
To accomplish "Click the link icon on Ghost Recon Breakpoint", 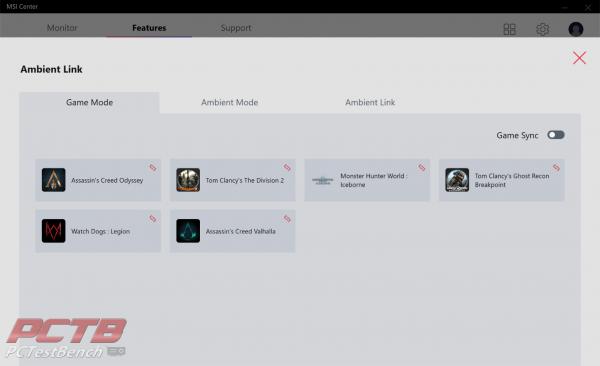I will (556, 168).
